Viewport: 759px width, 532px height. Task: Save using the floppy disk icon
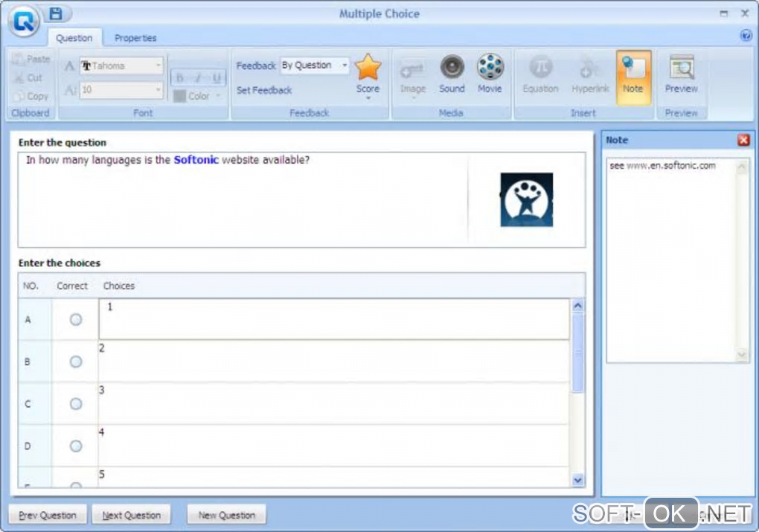coord(56,13)
